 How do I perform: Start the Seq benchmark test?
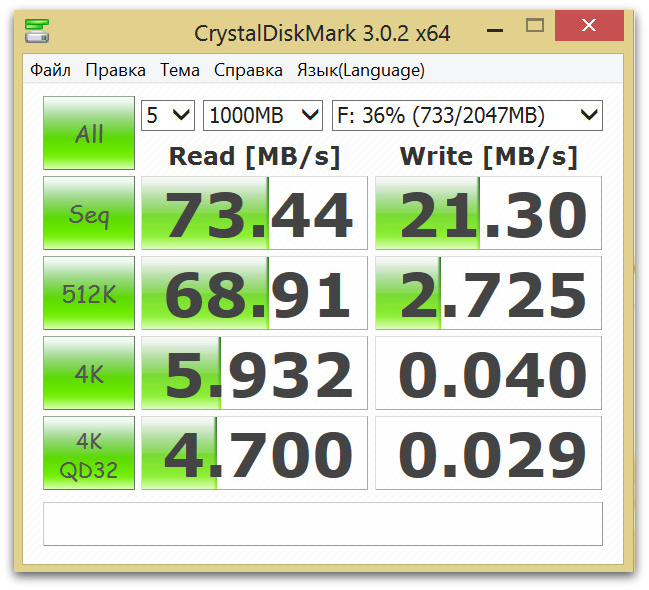(89, 213)
